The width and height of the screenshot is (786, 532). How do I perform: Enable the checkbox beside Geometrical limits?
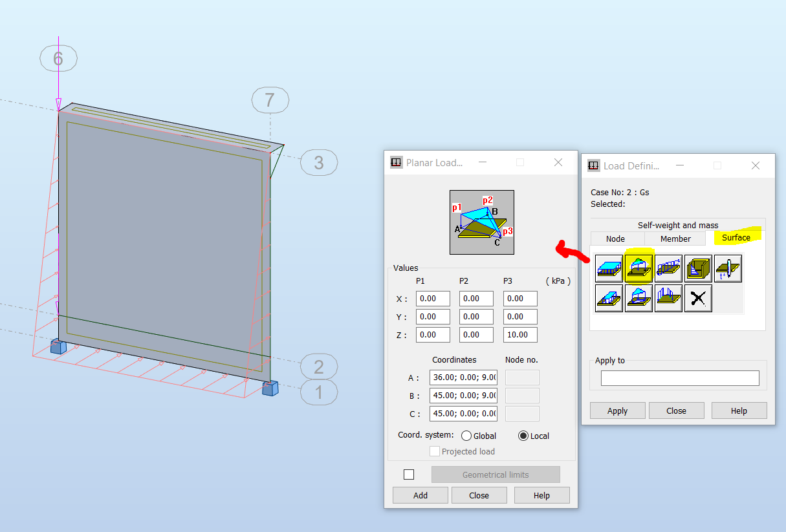click(408, 474)
